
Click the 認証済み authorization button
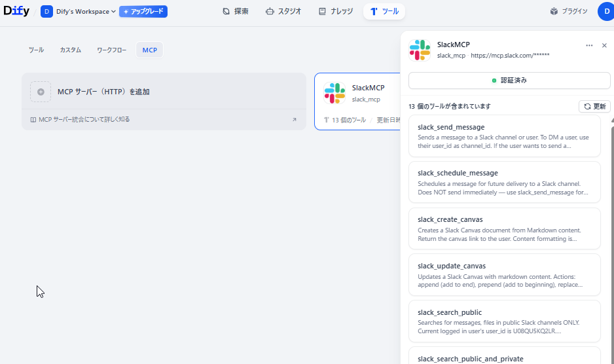pyautogui.click(x=509, y=80)
